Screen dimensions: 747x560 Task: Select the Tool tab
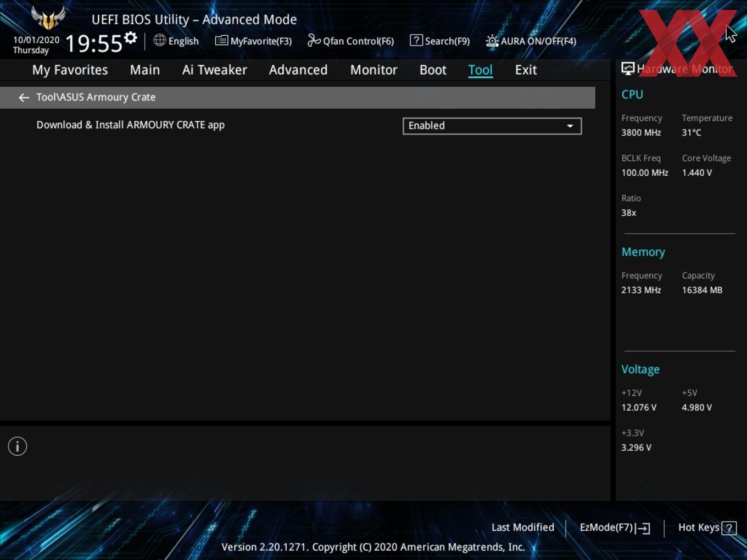(x=480, y=70)
